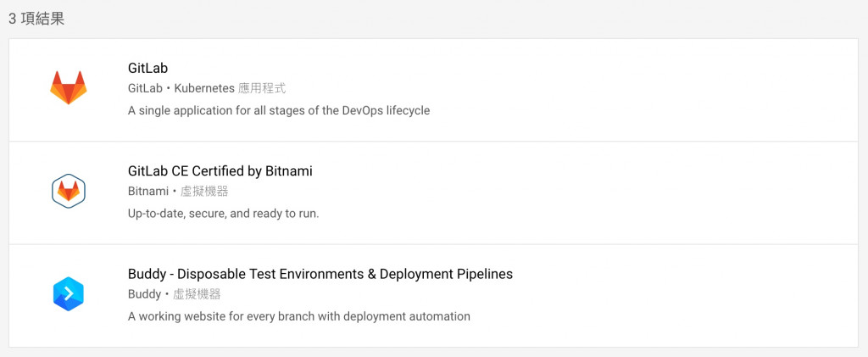Click 'Up-to-date, secure, and ready to run' text
Screen dimensions: 868x357
tap(223, 214)
